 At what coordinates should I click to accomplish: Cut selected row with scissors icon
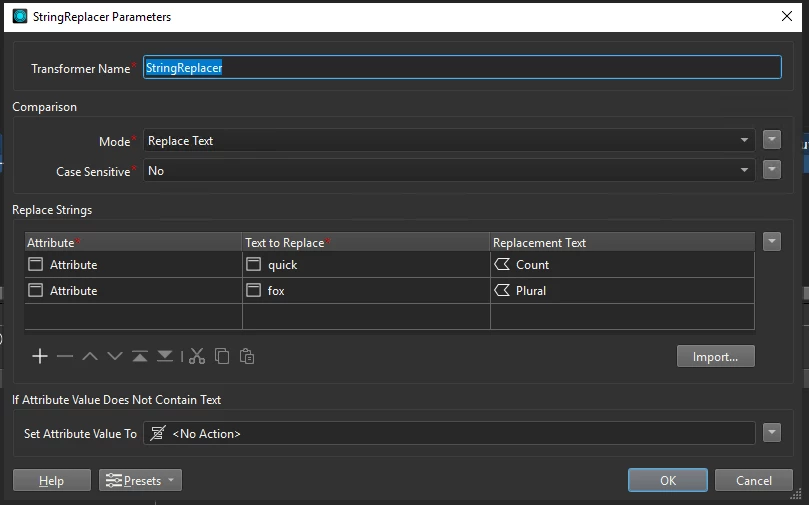pos(197,356)
